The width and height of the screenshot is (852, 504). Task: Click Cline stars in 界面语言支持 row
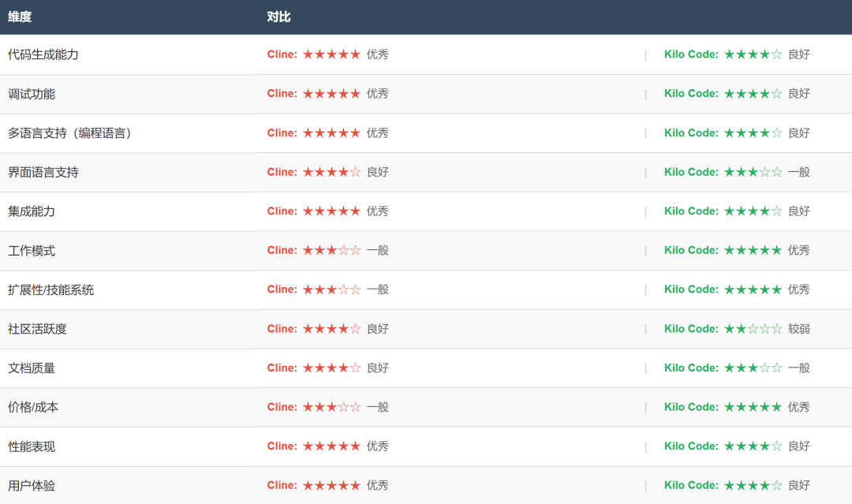click(331, 172)
